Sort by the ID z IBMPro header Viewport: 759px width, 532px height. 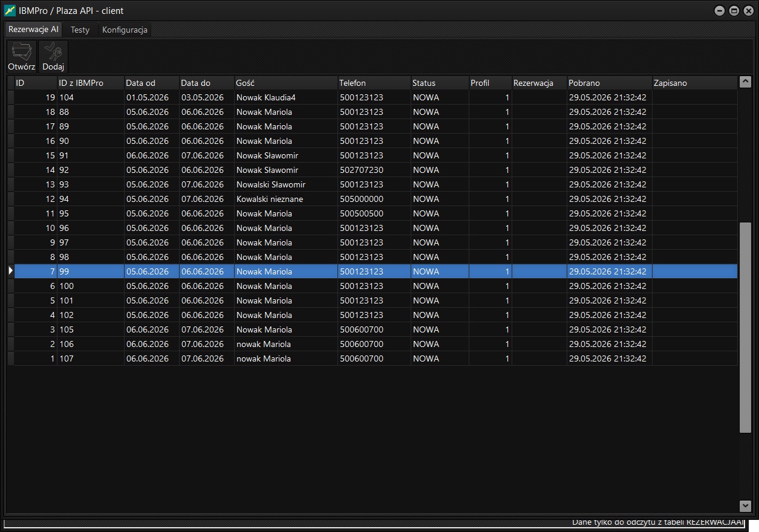click(x=90, y=83)
